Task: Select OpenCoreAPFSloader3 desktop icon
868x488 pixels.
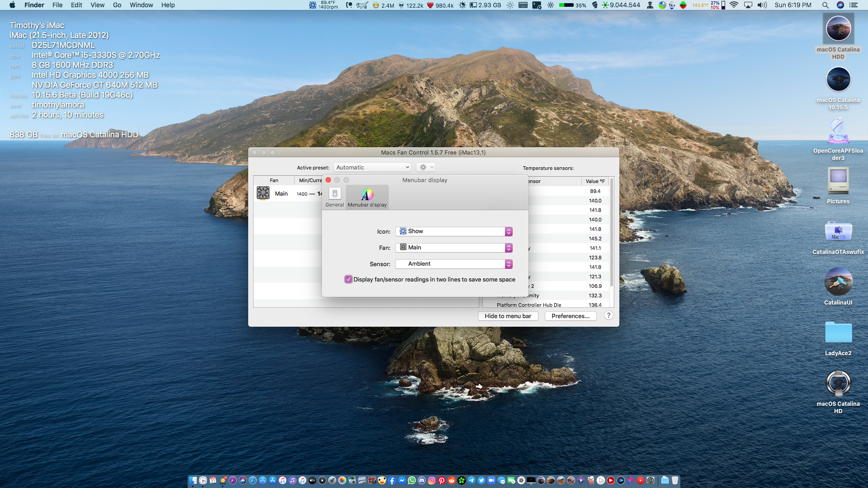Action: (838, 131)
